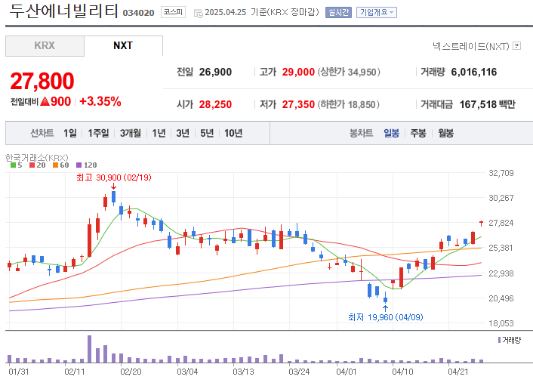
Task: Click the 03/13 date axis label
Action: (243, 372)
